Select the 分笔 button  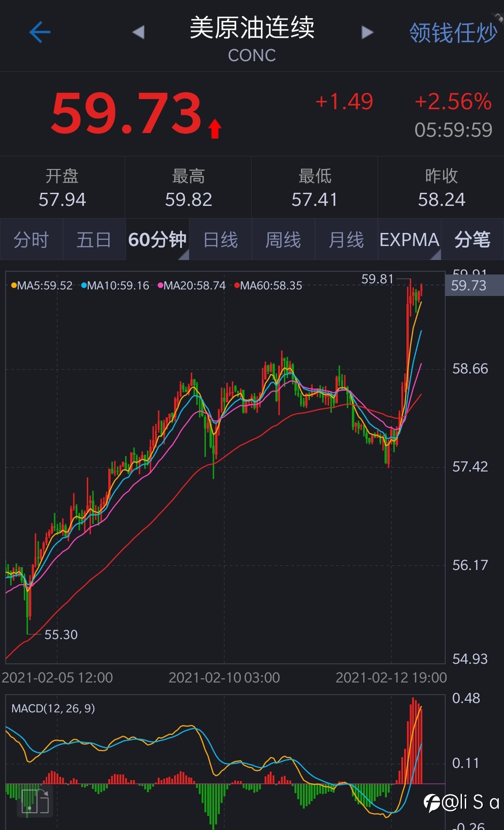click(x=472, y=239)
